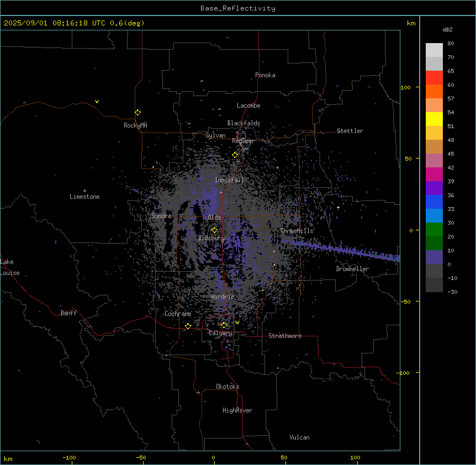Image resolution: width=476 pixels, height=465 pixels.
Task: Click the yellow diamond marker below Cochrane
Action: pos(188,326)
